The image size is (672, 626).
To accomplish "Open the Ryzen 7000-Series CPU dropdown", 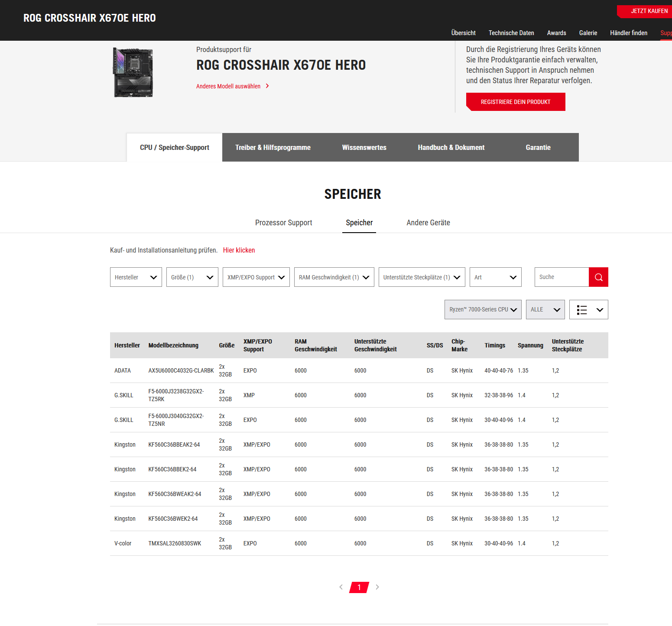I will point(483,310).
